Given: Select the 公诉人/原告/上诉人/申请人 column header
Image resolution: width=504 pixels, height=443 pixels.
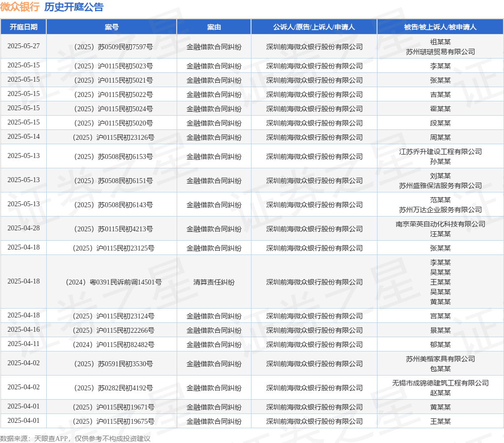Looking at the screenshot, I should pyautogui.click(x=314, y=27).
